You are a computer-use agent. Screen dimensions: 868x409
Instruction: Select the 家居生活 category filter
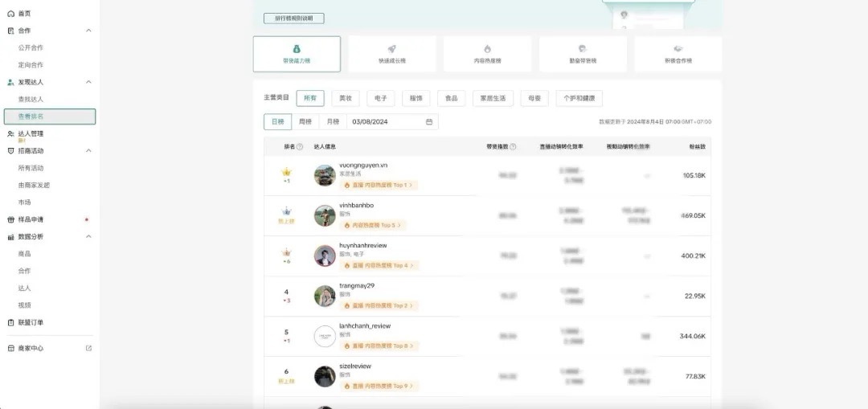click(x=493, y=99)
